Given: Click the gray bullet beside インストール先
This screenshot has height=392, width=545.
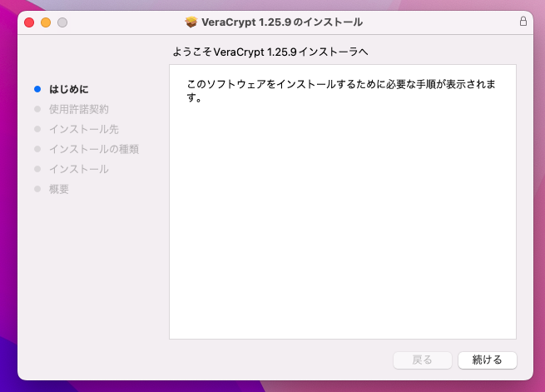Looking at the screenshot, I should point(37,129).
